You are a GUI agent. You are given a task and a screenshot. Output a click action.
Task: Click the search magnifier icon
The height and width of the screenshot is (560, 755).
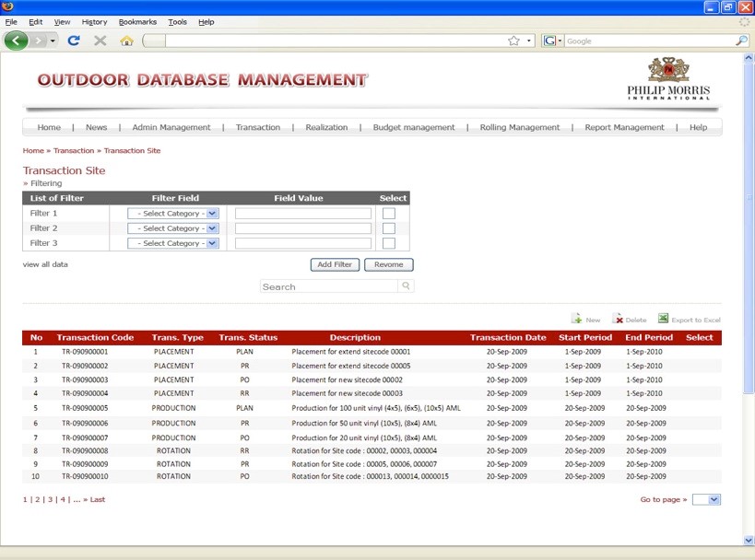406,286
